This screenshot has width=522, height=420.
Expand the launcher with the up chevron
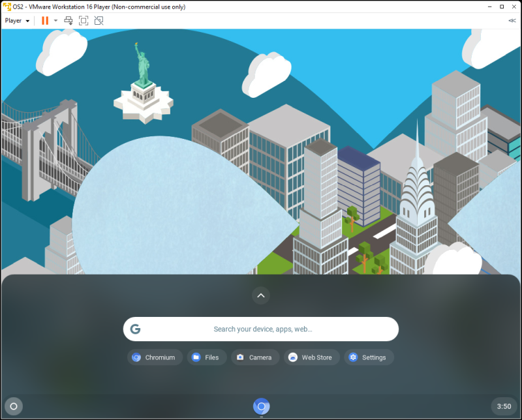click(261, 295)
